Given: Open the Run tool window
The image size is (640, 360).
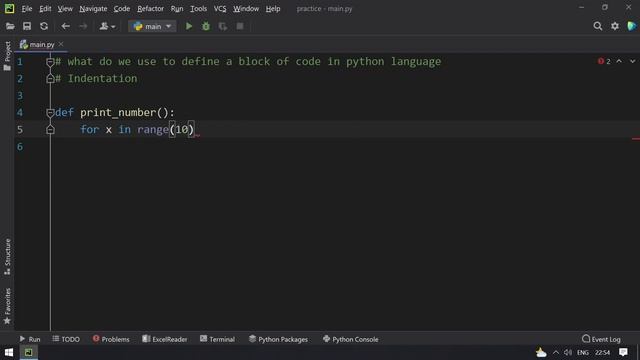Looking at the screenshot, I should [30, 339].
